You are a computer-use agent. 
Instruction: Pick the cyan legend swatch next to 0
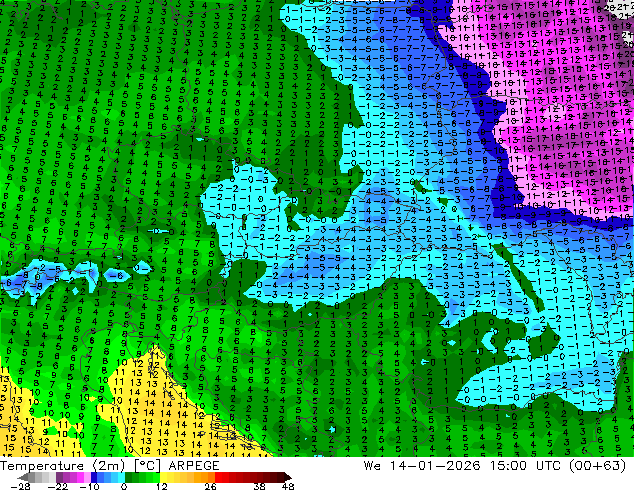pos(121,477)
